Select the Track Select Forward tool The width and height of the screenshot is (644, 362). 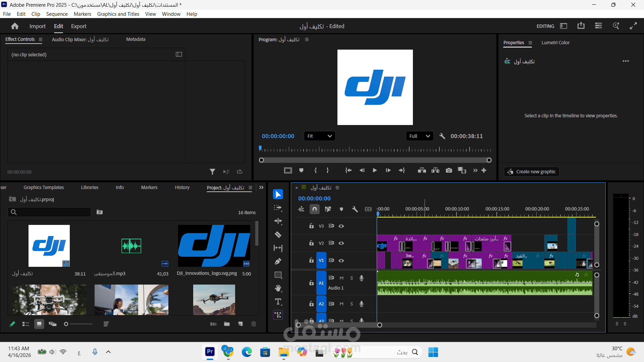pos(278,208)
